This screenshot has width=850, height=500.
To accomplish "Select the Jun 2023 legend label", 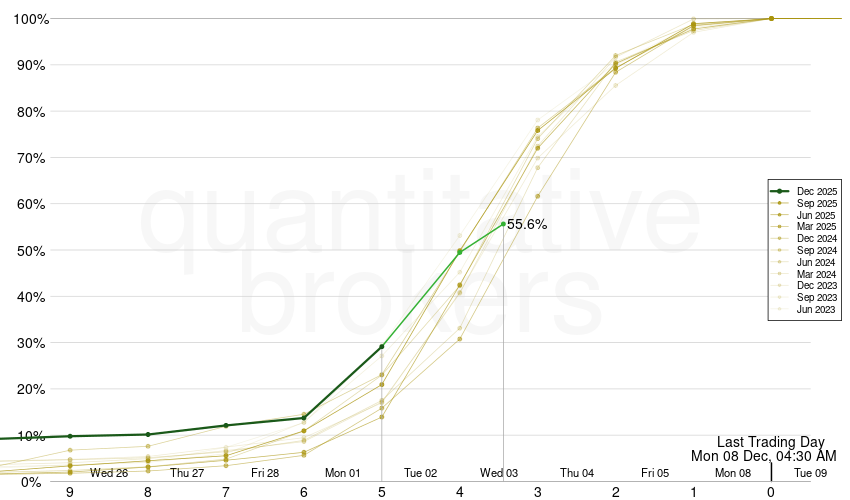I will point(817,310).
